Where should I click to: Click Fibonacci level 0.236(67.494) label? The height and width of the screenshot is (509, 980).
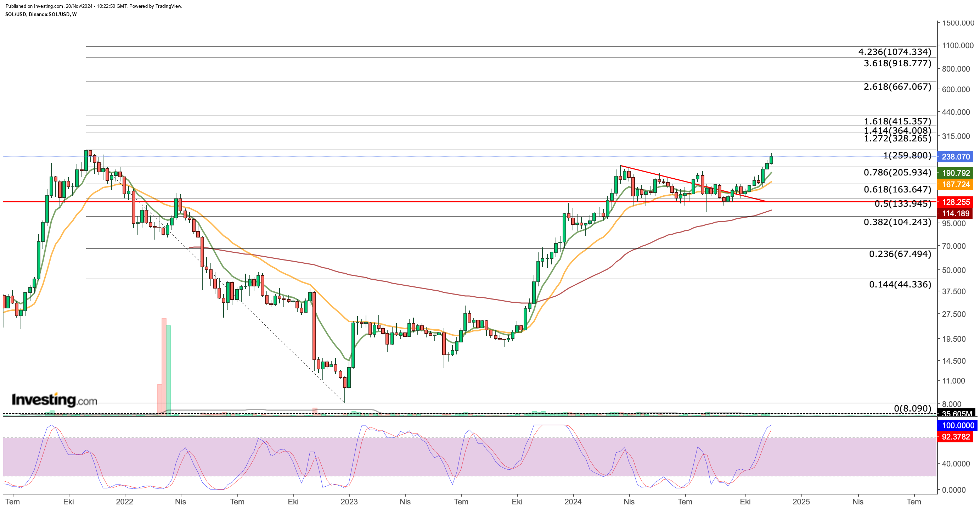coord(900,254)
